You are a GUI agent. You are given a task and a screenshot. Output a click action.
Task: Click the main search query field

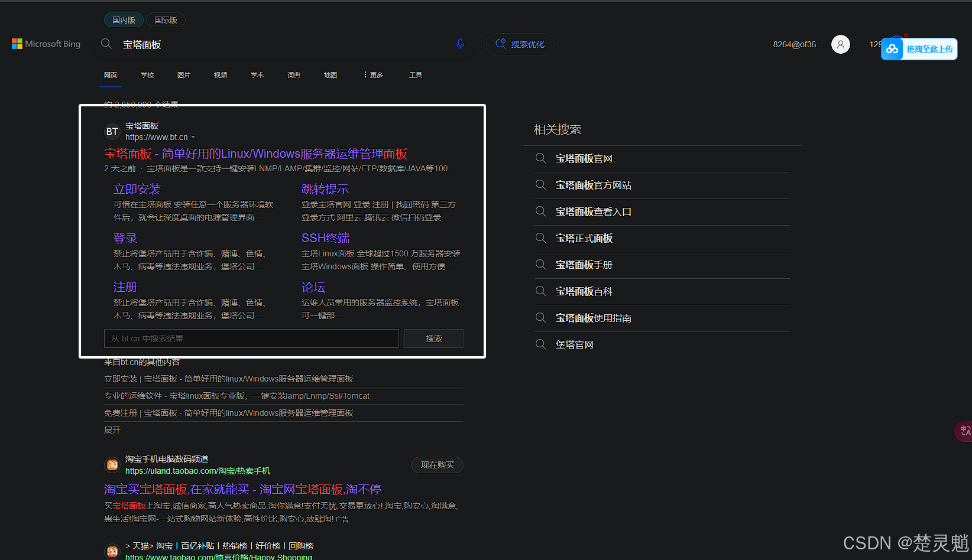pyautogui.click(x=284, y=44)
